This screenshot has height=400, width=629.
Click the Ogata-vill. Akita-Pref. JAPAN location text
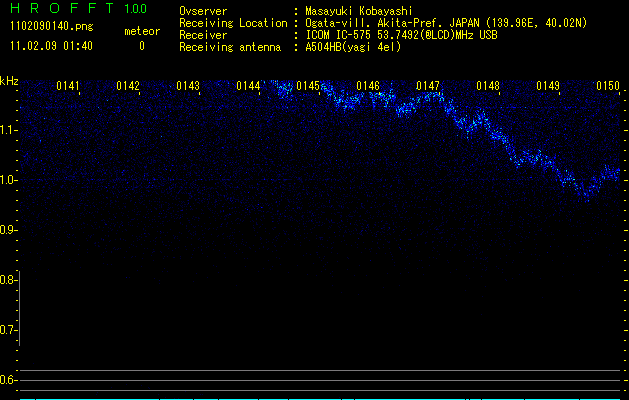[446, 23]
